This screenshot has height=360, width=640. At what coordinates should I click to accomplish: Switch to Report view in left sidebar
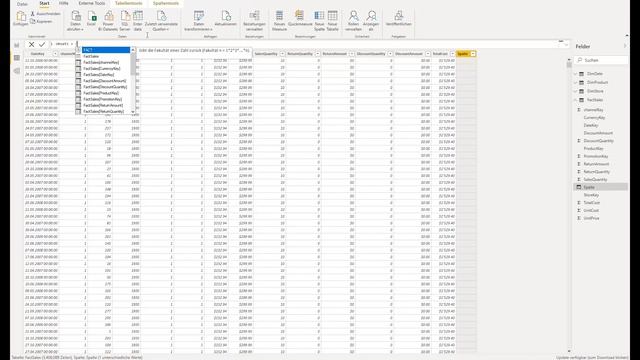click(17, 45)
